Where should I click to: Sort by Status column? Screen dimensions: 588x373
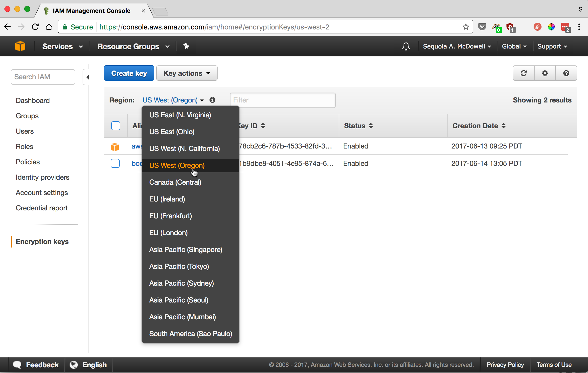358,126
